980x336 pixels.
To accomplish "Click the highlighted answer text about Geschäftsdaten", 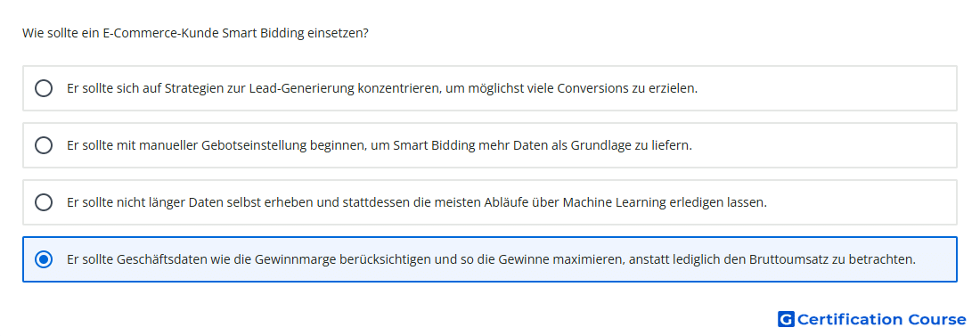I will tap(491, 259).
